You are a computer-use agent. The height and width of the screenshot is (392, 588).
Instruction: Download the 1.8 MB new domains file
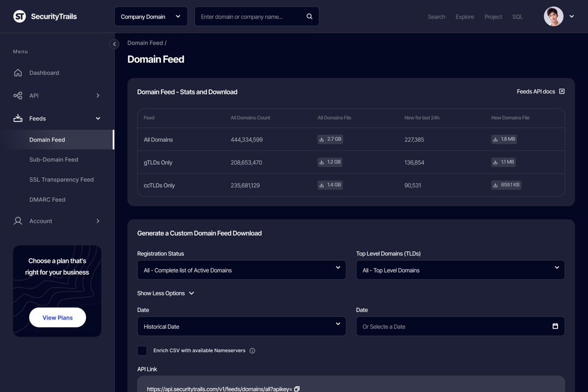tap(504, 139)
